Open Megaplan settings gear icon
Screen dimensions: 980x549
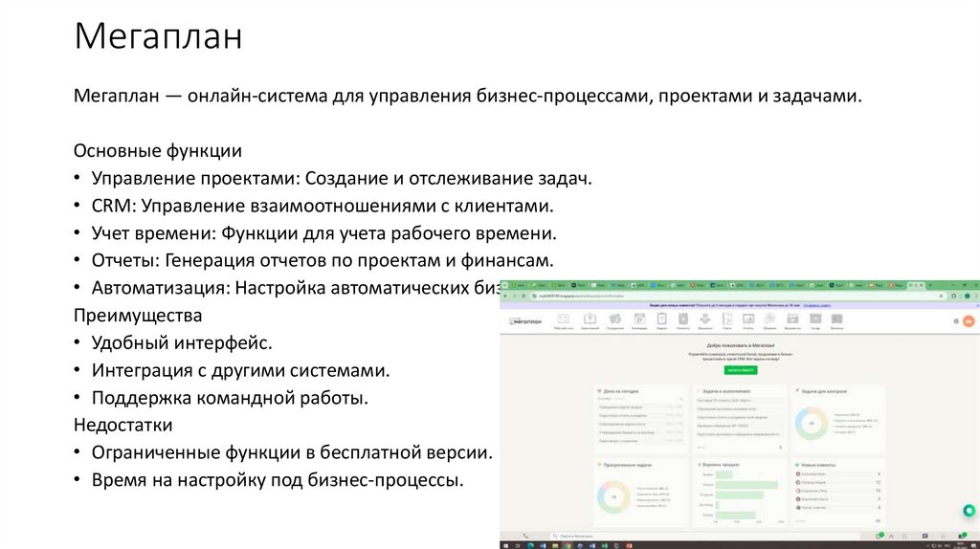point(956,321)
